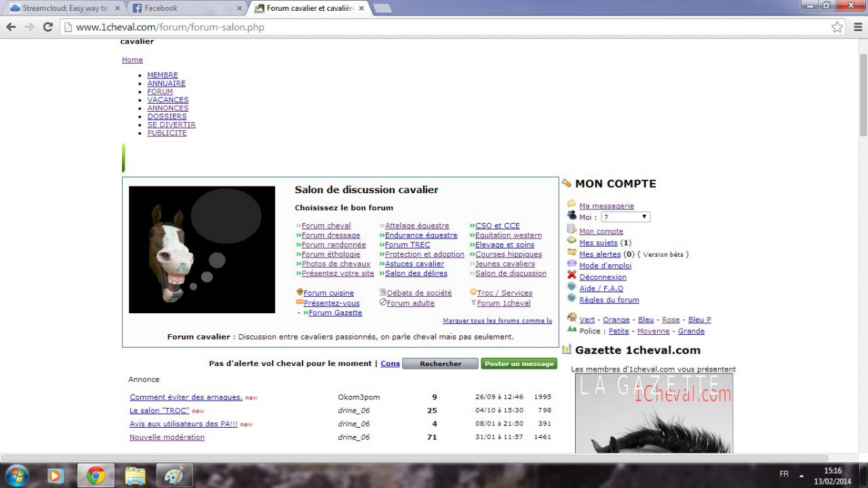This screenshot has height=488, width=868.
Task: Click the Chrome reload page icon
Action: point(47,27)
